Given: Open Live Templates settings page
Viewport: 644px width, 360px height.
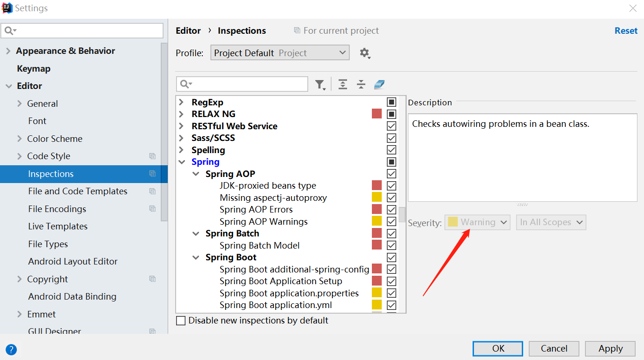Looking at the screenshot, I should 58,226.
